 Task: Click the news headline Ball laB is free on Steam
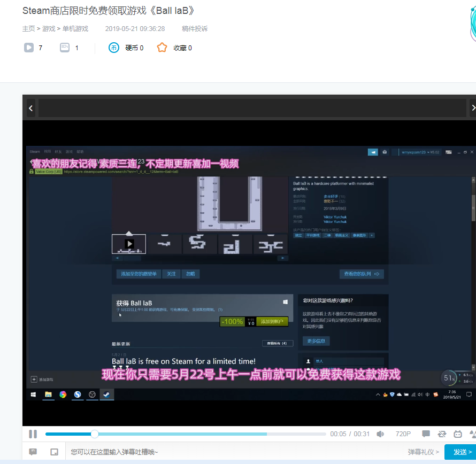pyautogui.click(x=183, y=361)
